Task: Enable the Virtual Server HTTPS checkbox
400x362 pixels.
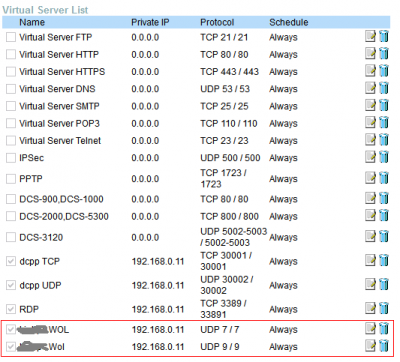Action: coord(11,72)
